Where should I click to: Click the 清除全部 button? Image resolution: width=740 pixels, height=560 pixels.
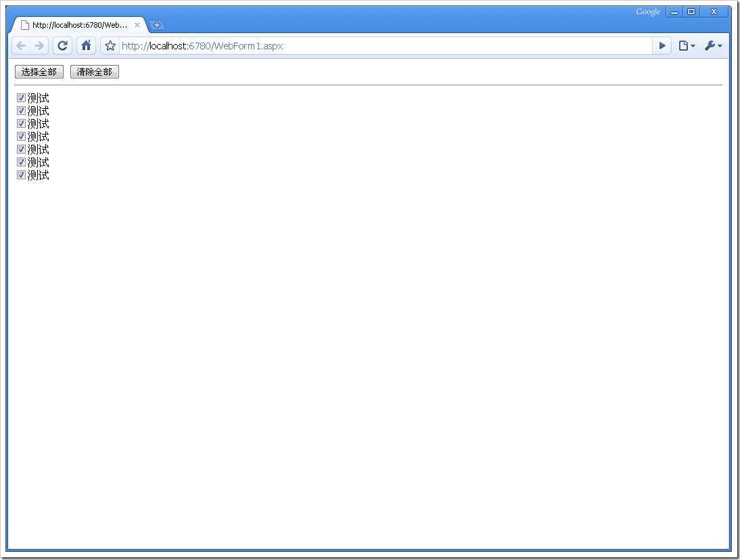pyautogui.click(x=95, y=72)
